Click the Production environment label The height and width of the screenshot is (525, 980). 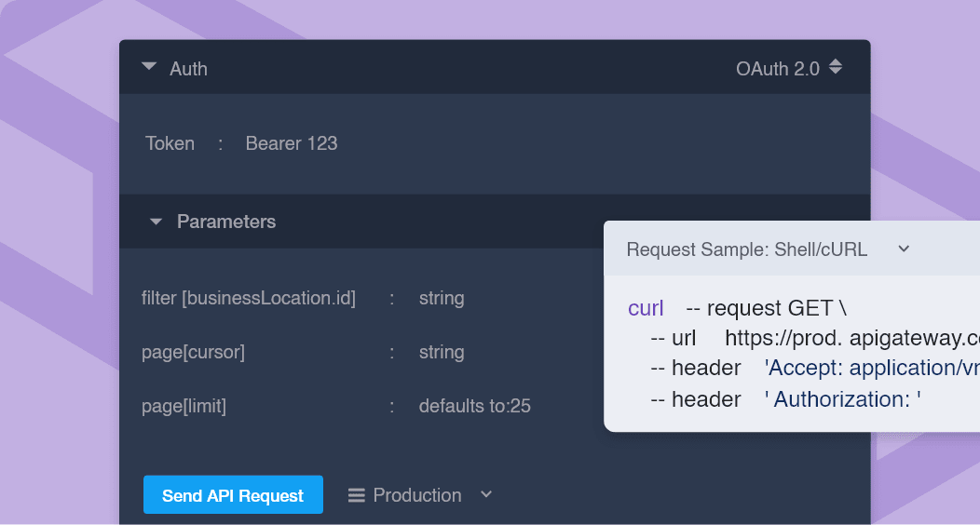pos(416,495)
